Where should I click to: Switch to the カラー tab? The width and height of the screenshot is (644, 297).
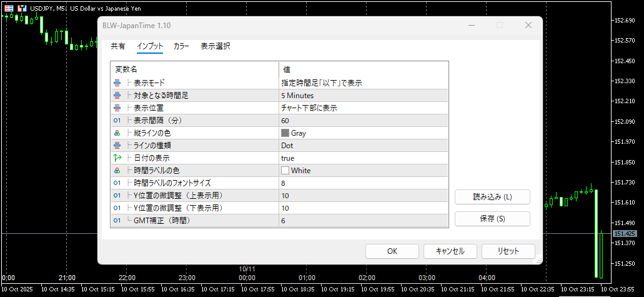tap(182, 46)
